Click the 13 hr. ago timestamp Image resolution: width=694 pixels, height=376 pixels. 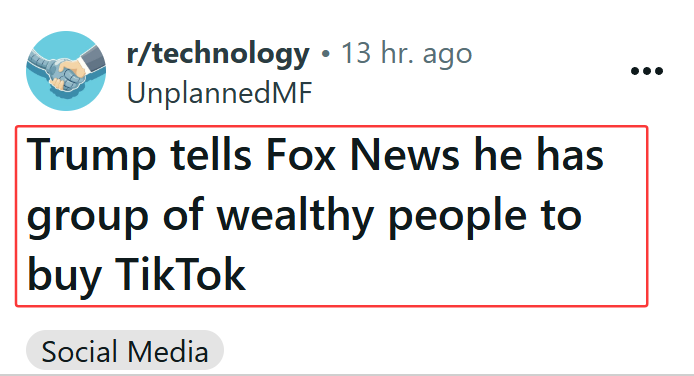click(406, 54)
